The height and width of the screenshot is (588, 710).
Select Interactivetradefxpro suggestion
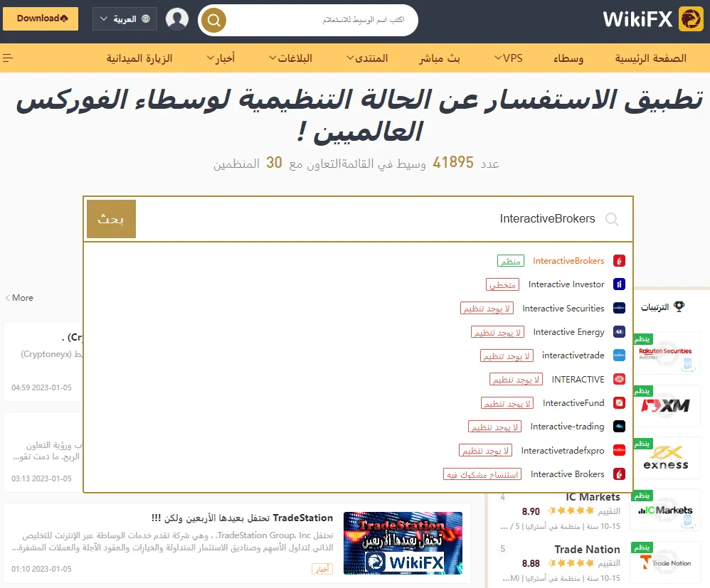(563, 450)
